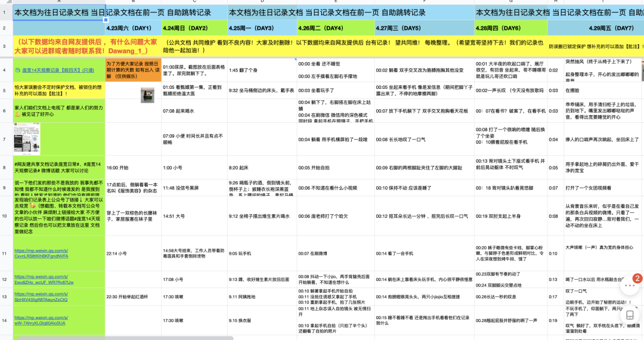Click the cell 家人们咱们文档上电视了
Image resolution: width=644 pixels, height=340 pixels.
[59, 111]
